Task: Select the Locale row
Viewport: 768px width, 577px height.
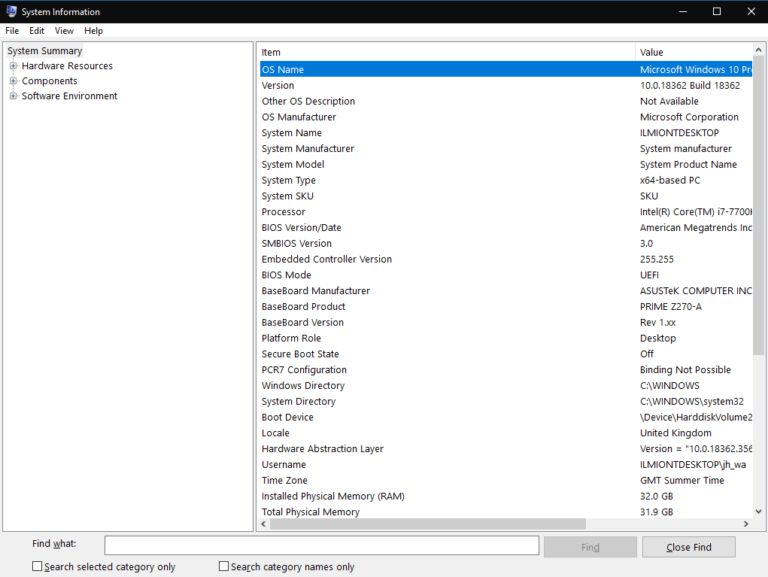Action: point(506,433)
